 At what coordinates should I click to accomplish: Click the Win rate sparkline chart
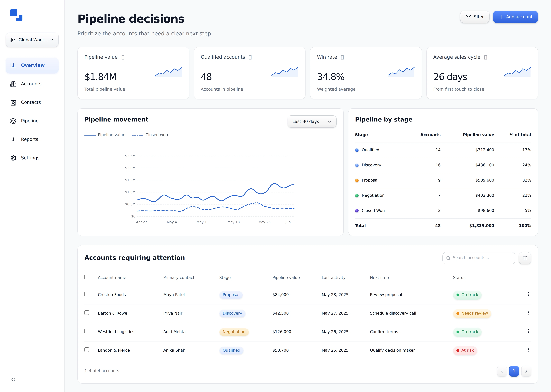point(401,72)
